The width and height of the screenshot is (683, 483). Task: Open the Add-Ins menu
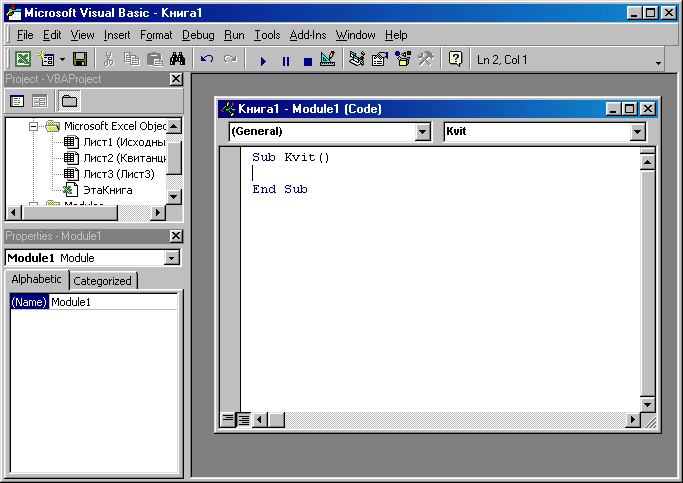tap(308, 35)
